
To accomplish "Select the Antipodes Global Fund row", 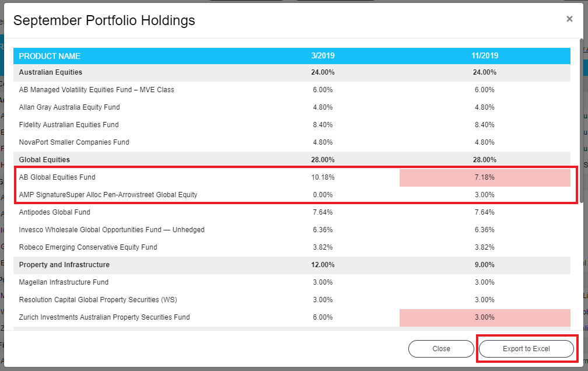I will [54, 212].
